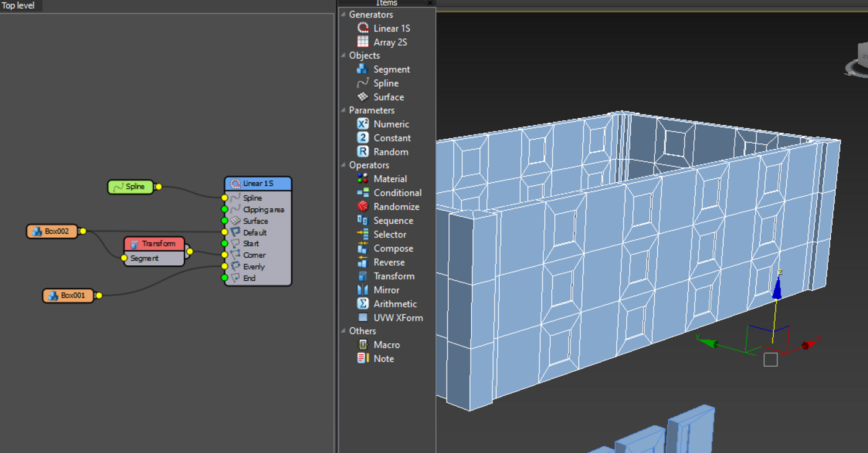Collapse the Parameters category
The image size is (868, 453).
pyautogui.click(x=343, y=110)
